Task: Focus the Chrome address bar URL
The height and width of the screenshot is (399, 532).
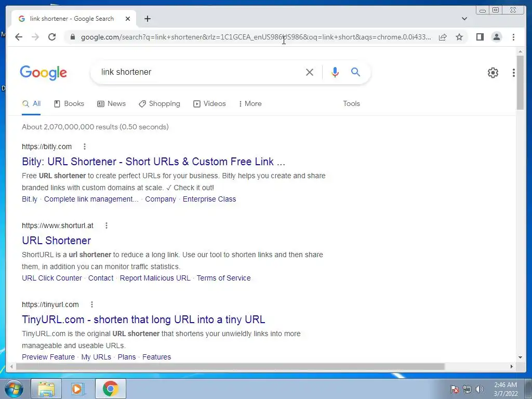Action: tap(256, 37)
